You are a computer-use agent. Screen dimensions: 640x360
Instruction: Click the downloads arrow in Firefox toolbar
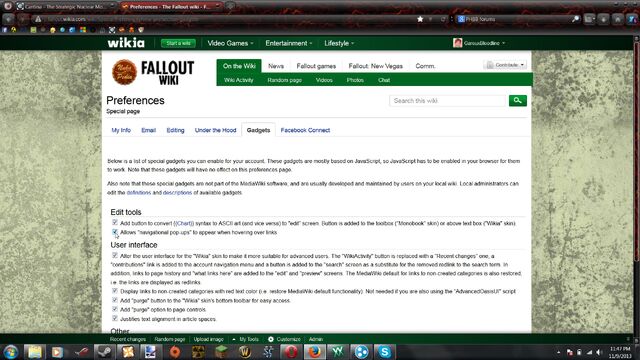(x=604, y=19)
